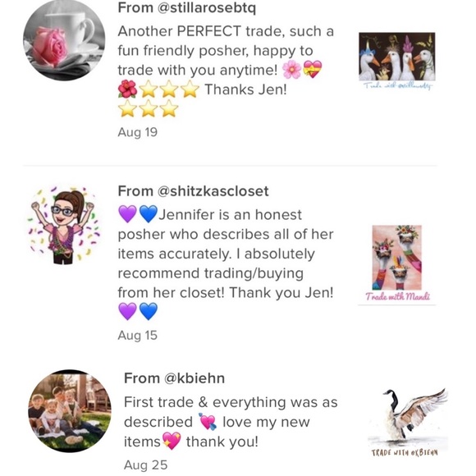Click the purple heart before Jennifer
476x476 pixels.
(x=127, y=214)
